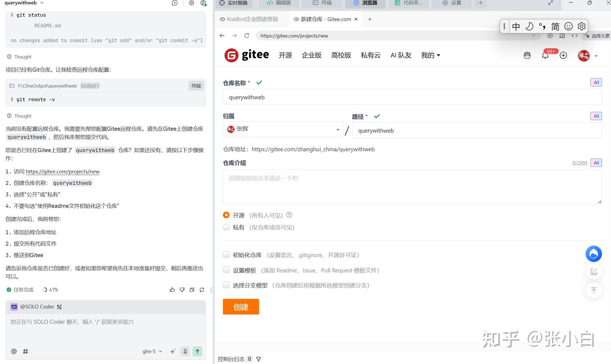Focus the 仓库介绍 description textarea
This screenshot has width=611, height=364.
pos(412,187)
